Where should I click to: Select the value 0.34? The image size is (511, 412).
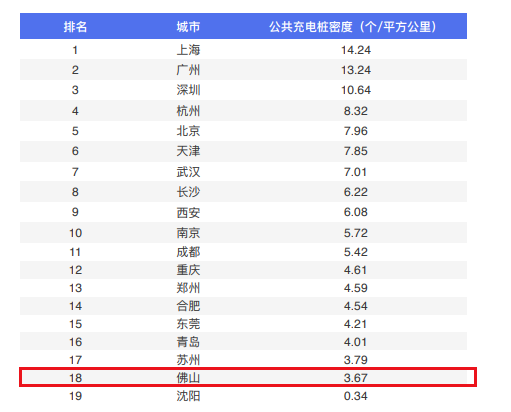(x=356, y=396)
